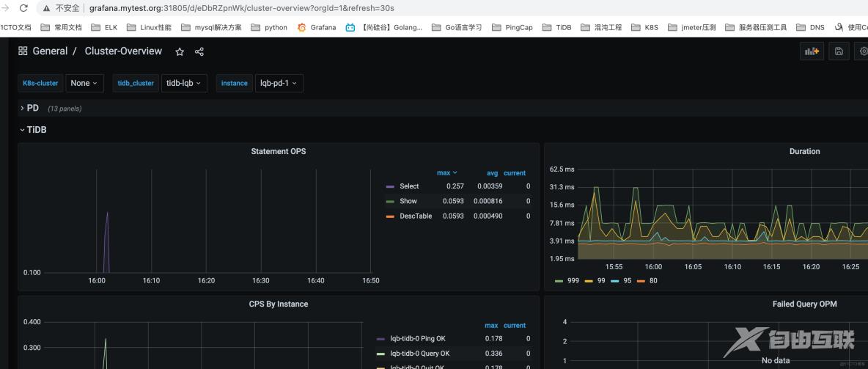Open the dashboards grid icon beside General
The image size is (868, 369).
coord(23,51)
